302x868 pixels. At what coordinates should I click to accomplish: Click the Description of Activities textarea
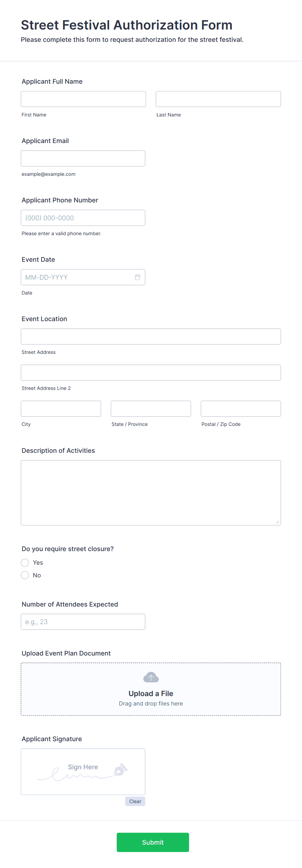151,493
